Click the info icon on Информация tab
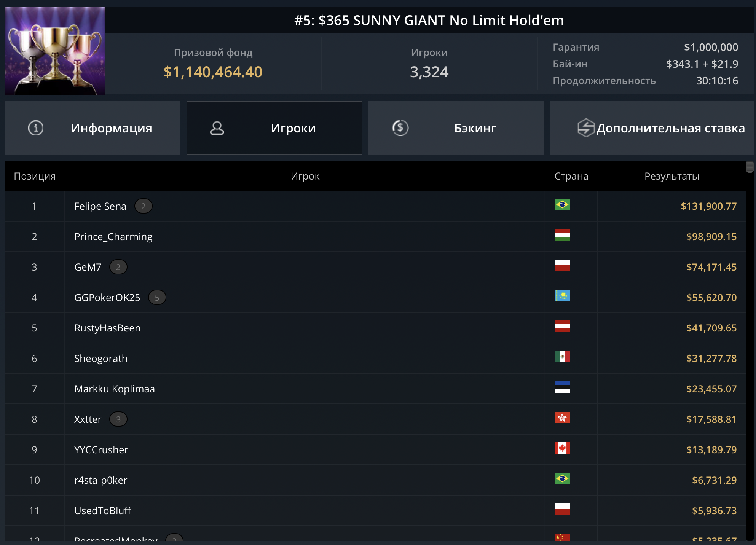756x545 pixels. (36, 128)
